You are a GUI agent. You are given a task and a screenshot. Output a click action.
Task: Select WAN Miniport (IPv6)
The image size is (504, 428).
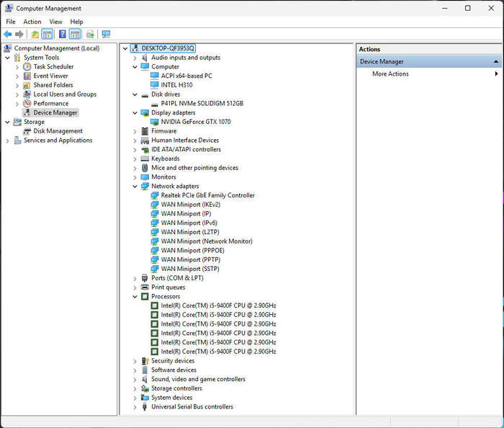(189, 223)
